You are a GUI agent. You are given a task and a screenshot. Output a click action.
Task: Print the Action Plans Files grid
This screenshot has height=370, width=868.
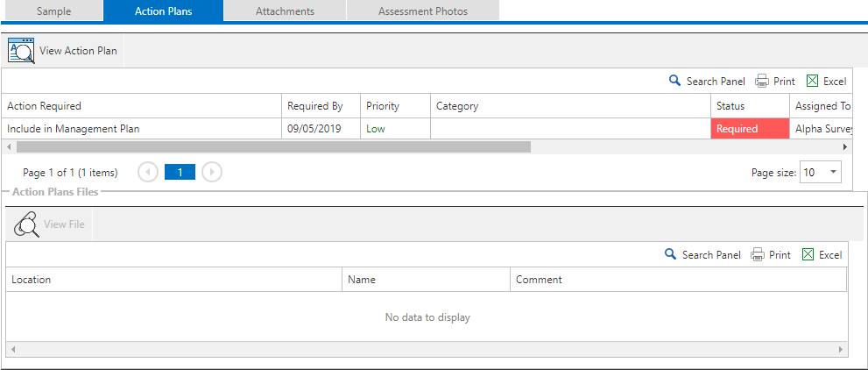[771, 255]
